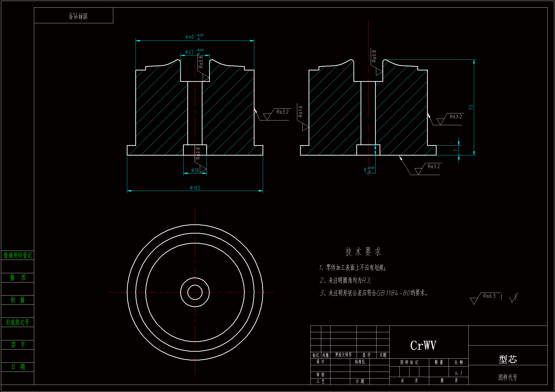Click the 1:1 scale value cell
This screenshot has height=392, width=555.
[458, 374]
